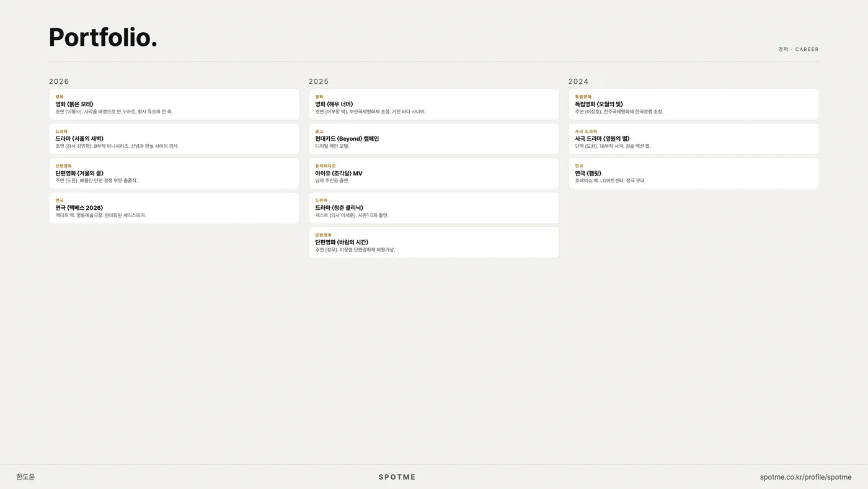Click the 단편영화 tag above 〈바람의 시간〉

324,235
